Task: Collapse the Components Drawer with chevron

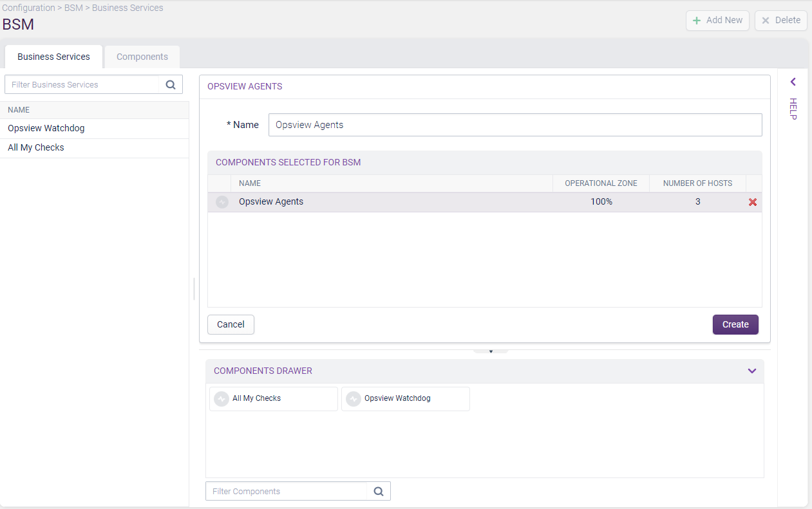Action: pos(751,371)
